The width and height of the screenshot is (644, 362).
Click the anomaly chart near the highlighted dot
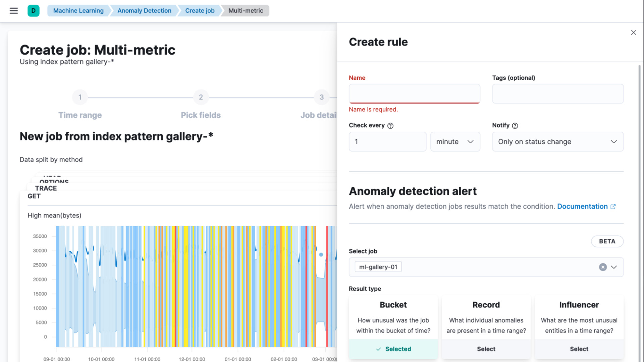[321, 255]
